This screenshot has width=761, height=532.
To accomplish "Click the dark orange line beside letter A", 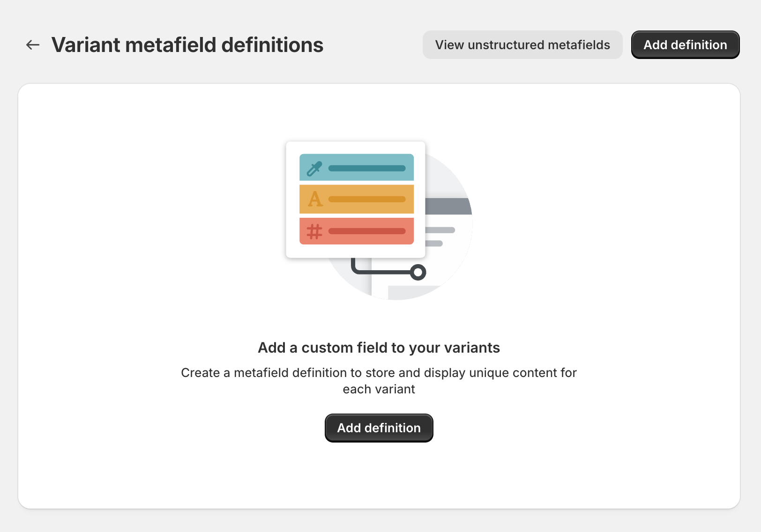I will pyautogui.click(x=367, y=199).
